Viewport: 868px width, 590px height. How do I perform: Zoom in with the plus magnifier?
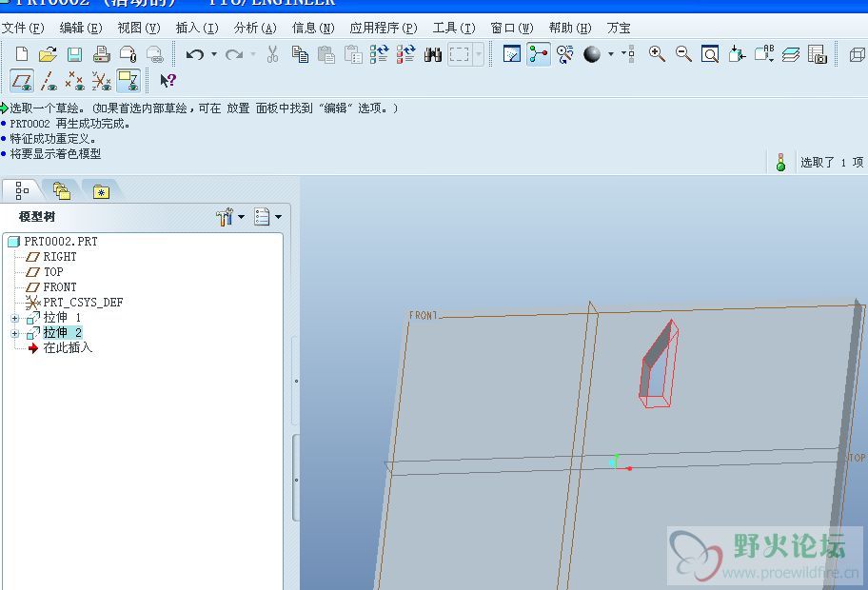coord(657,54)
